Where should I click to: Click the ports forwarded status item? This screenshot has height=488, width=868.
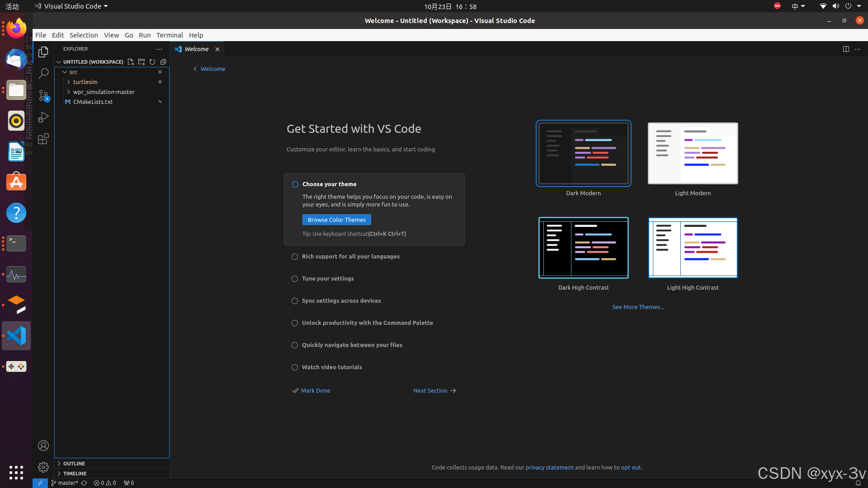point(129,483)
